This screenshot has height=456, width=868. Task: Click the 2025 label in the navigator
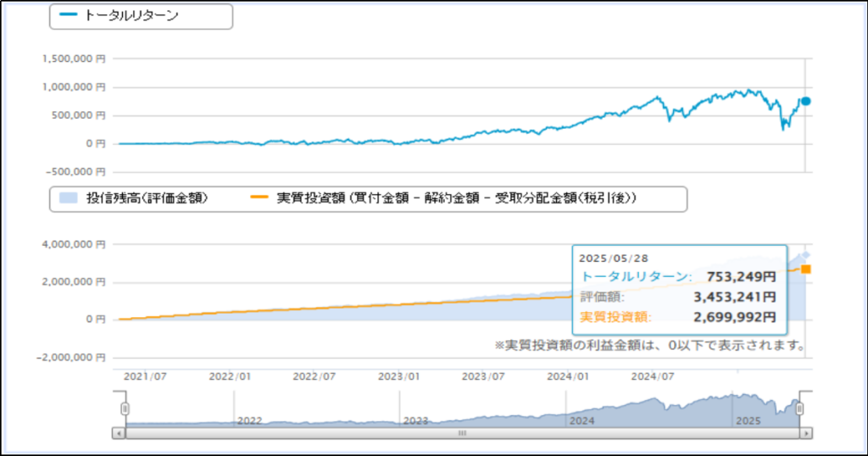pyautogui.click(x=748, y=420)
